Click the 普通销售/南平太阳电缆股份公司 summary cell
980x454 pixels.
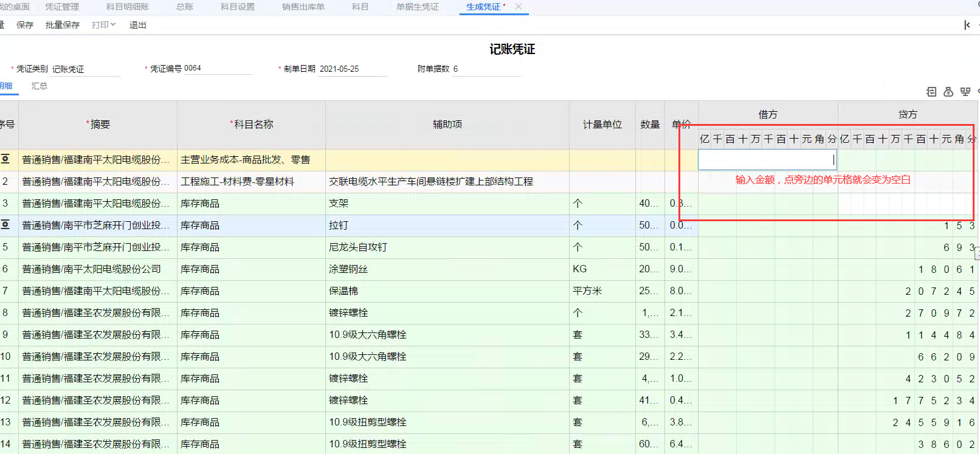pyautogui.click(x=97, y=269)
